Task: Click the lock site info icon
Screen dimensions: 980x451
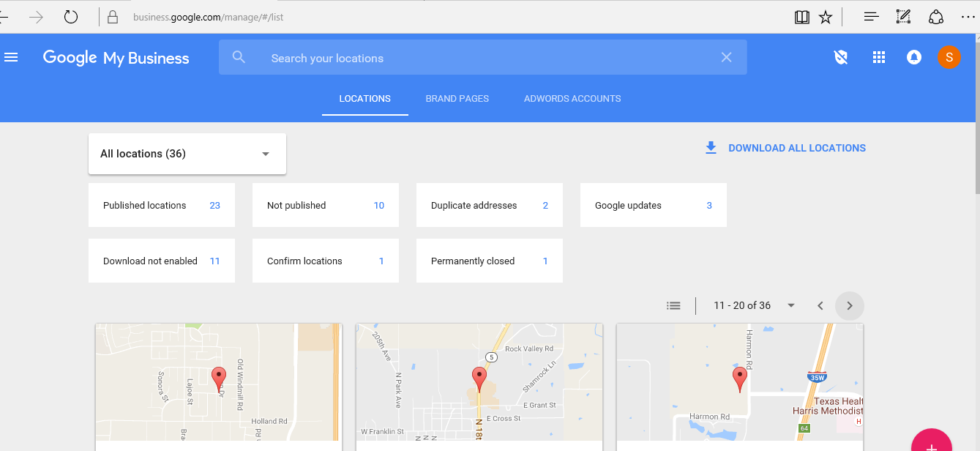Action: pos(112,17)
